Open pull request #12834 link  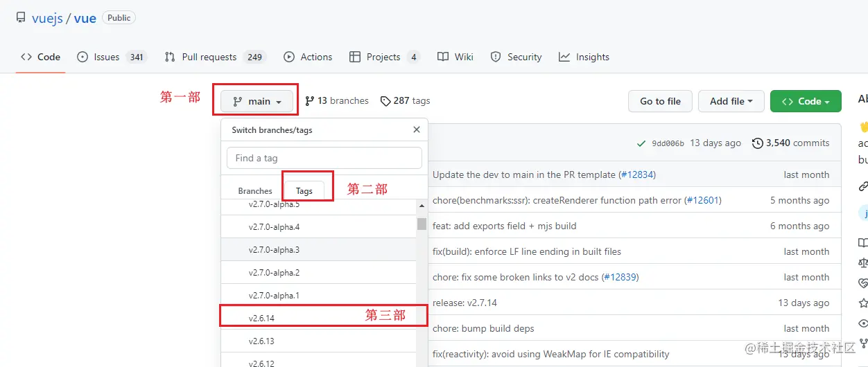point(637,174)
